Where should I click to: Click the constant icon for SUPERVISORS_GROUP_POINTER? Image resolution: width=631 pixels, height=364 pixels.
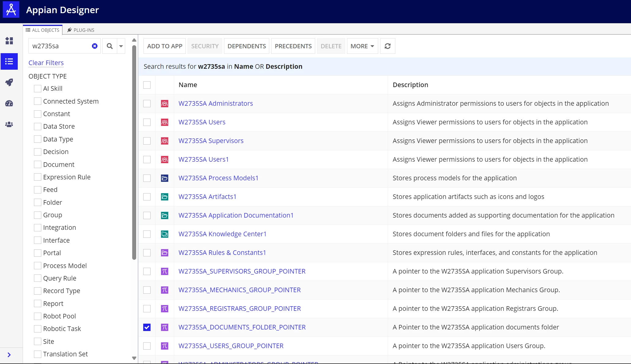point(165,271)
